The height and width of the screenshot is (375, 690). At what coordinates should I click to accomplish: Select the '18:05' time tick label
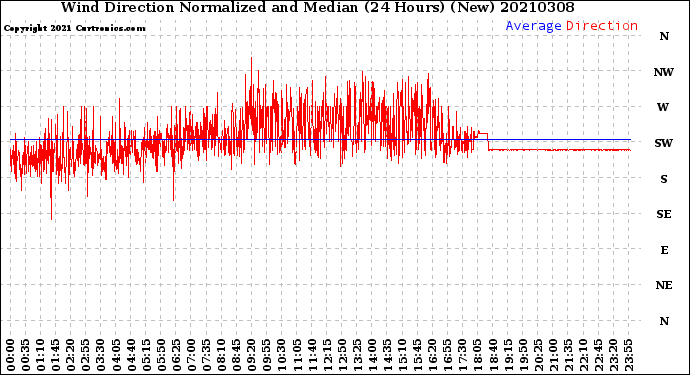[477, 355]
